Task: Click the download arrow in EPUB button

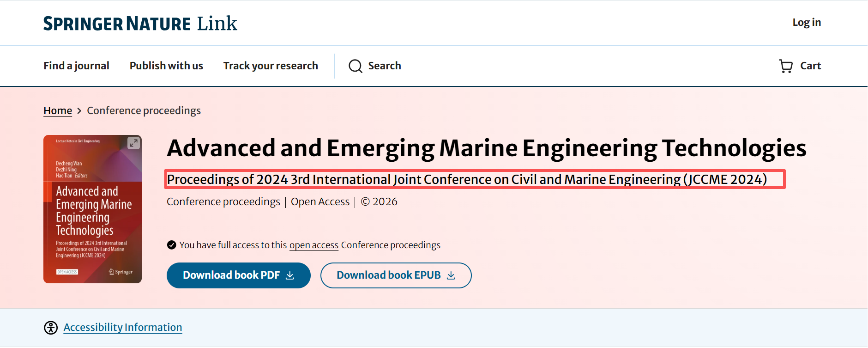Action: [x=451, y=275]
